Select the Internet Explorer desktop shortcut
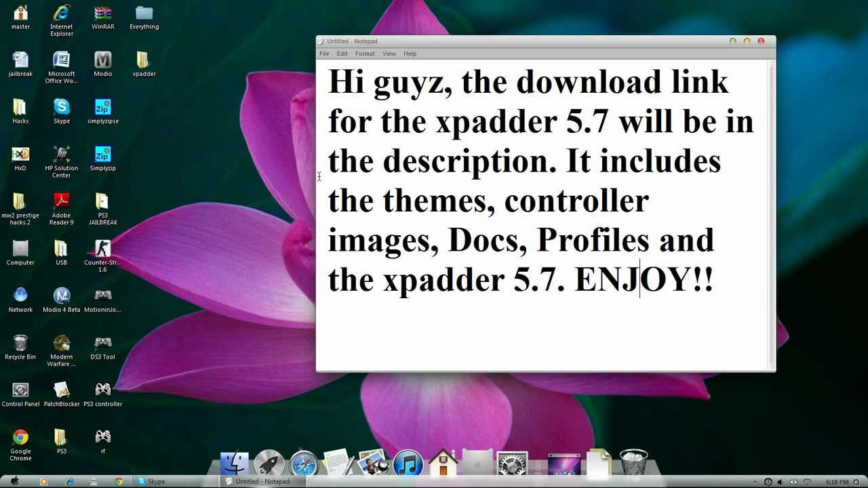Image resolution: width=868 pixels, height=488 pixels. click(62, 21)
